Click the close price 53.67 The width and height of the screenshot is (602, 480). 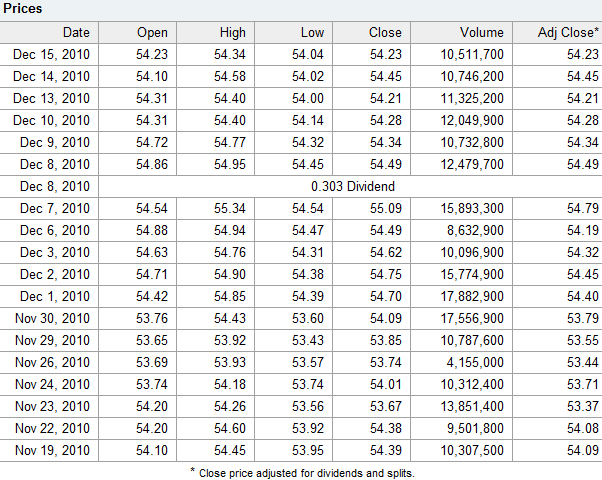point(385,406)
